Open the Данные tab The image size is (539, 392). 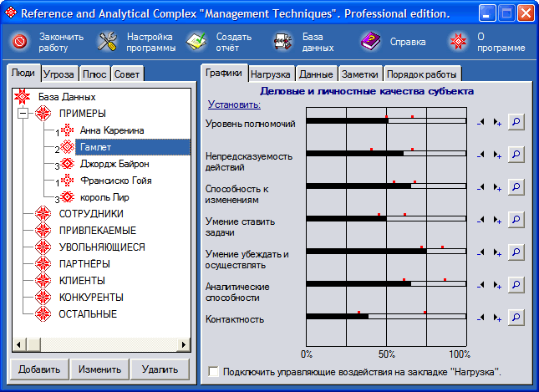point(316,74)
